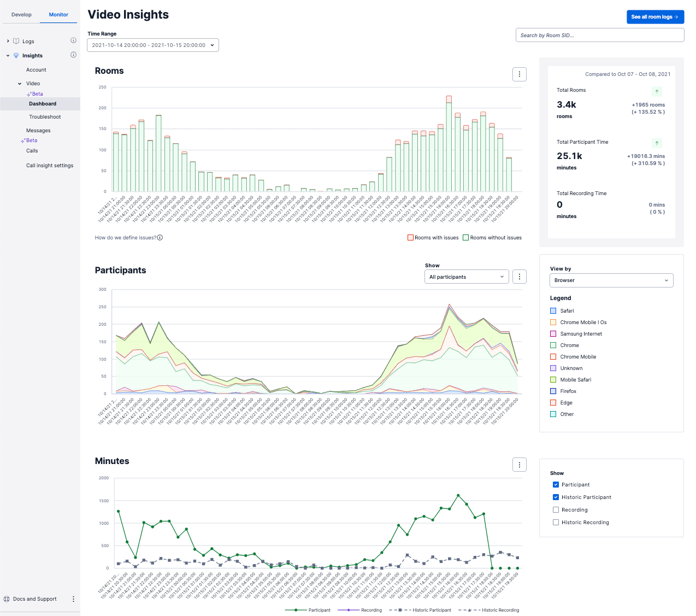Change the 'View by' Browser dropdown
Screen dimensions: 696x616
(611, 280)
